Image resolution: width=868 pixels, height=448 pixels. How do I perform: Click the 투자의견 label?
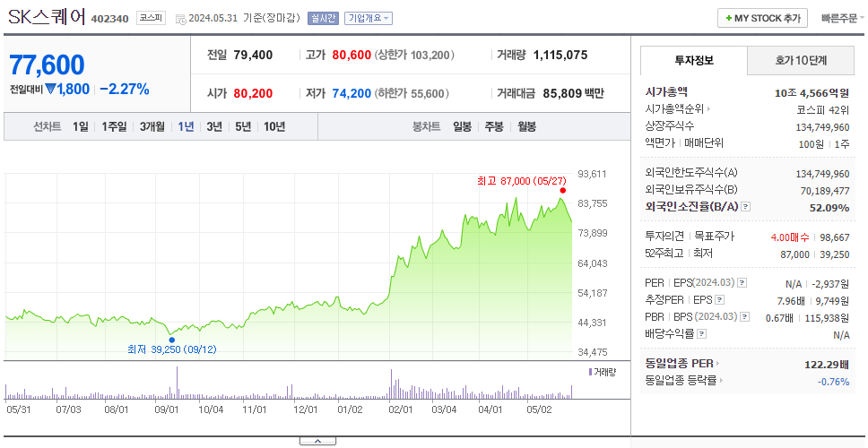(664, 237)
